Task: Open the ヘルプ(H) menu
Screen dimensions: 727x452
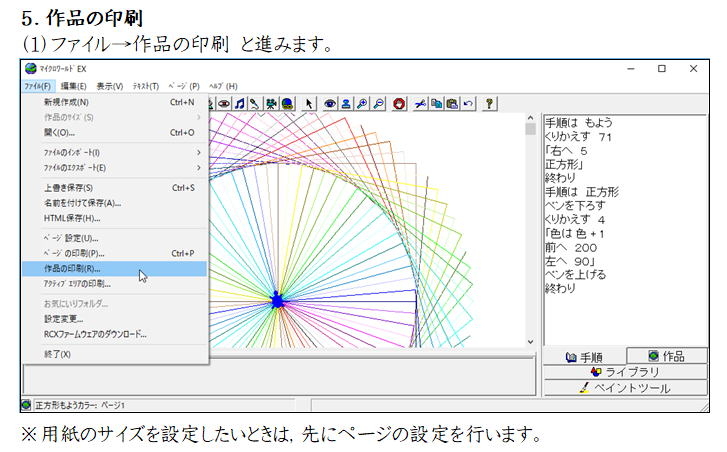Action: point(223,86)
